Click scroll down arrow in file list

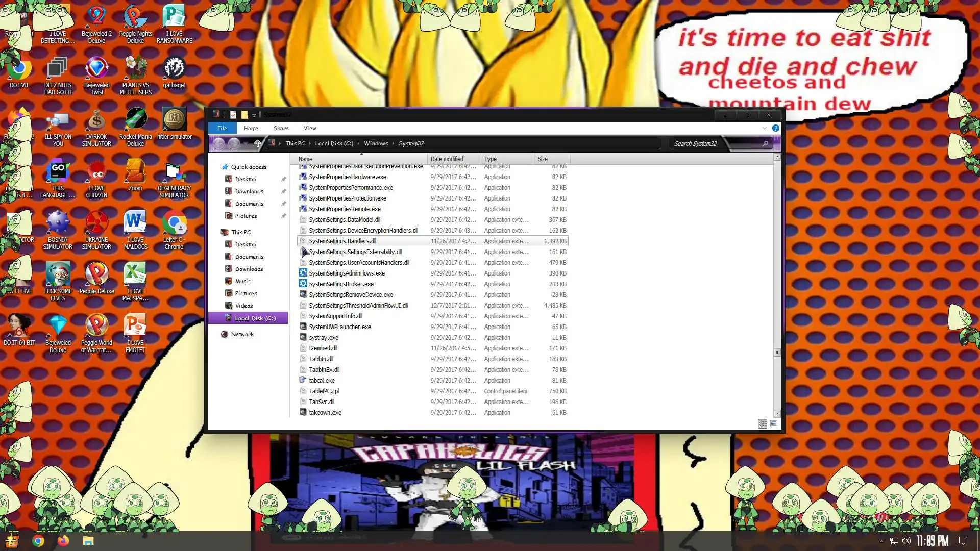[777, 414]
